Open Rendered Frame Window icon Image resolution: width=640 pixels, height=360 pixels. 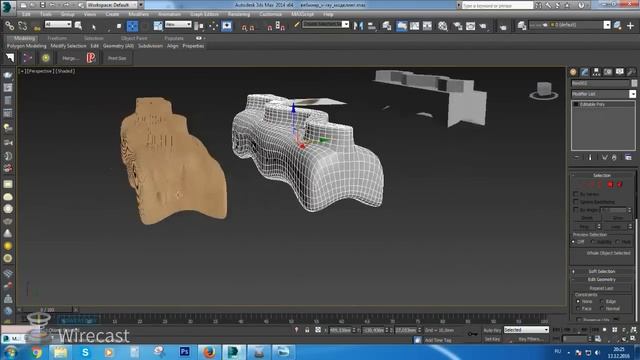471,26
